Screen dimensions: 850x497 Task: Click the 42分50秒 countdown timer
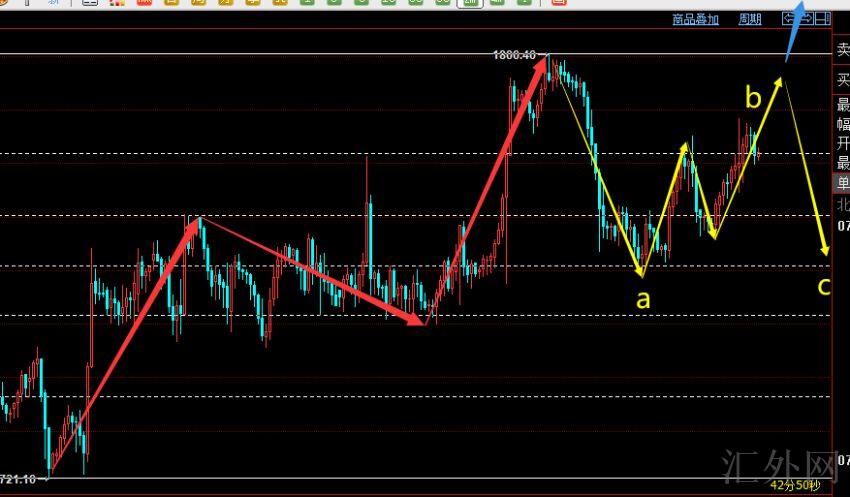coord(795,485)
